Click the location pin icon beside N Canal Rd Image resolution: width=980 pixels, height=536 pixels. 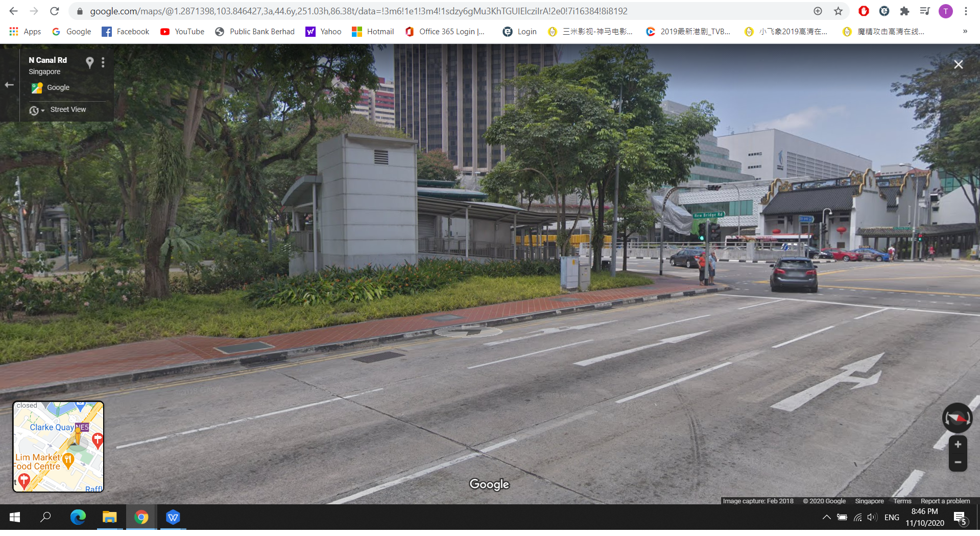89,62
